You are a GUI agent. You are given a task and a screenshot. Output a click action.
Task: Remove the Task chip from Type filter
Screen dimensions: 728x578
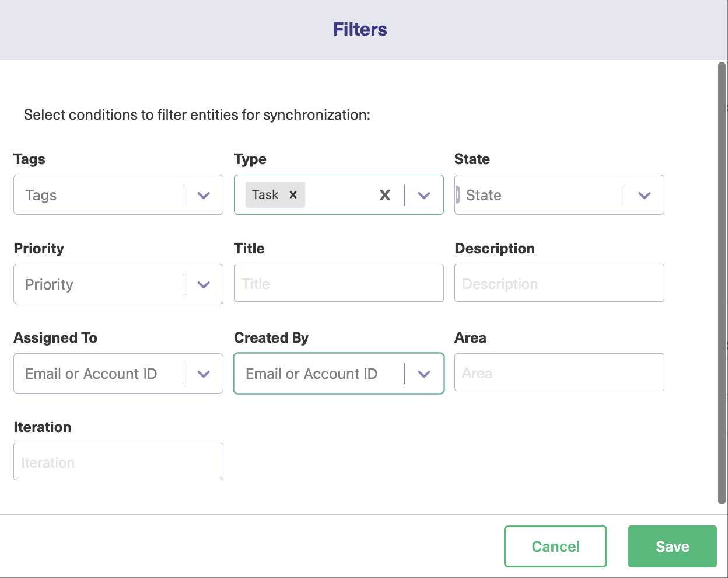tap(292, 194)
